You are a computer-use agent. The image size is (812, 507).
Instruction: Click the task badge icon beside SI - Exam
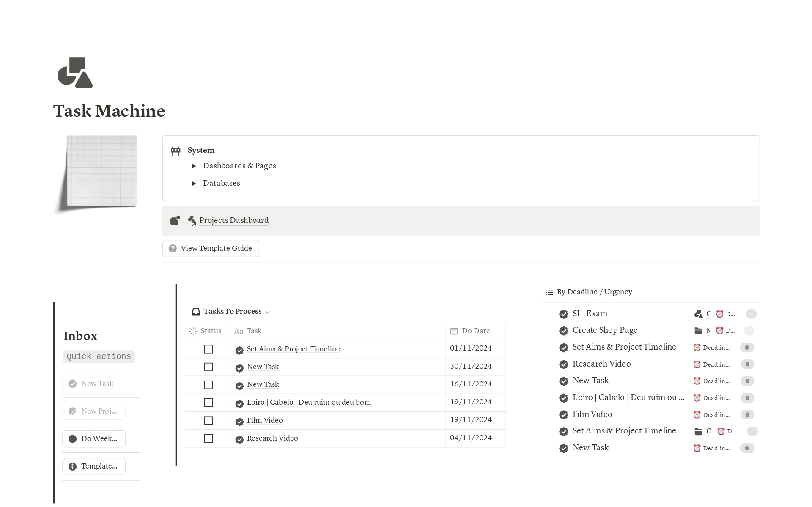pyautogui.click(x=563, y=314)
